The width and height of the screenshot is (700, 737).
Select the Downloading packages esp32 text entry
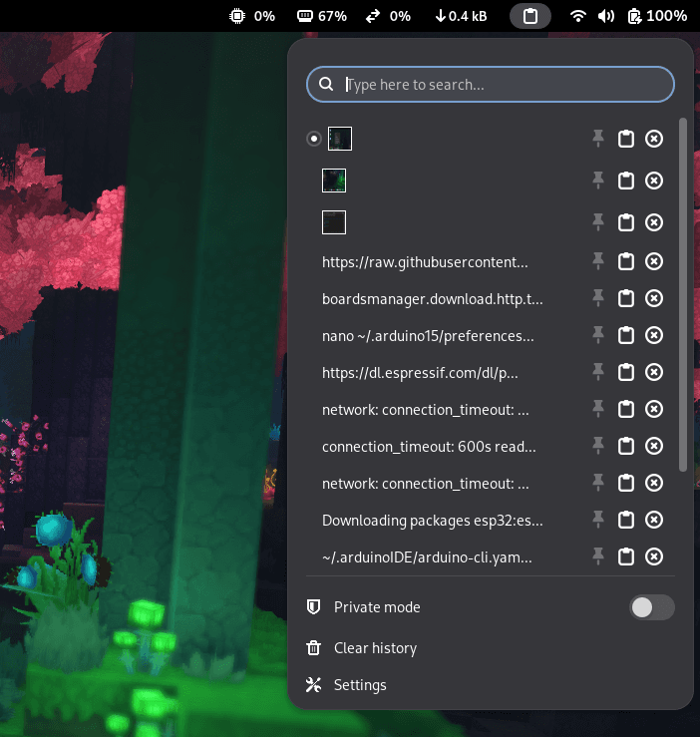pyautogui.click(x=433, y=521)
